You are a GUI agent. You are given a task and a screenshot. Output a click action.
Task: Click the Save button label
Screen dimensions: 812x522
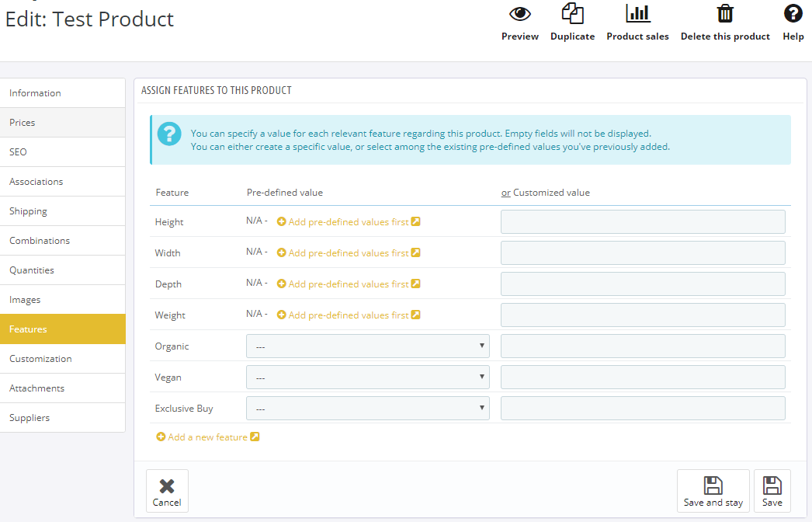point(772,503)
